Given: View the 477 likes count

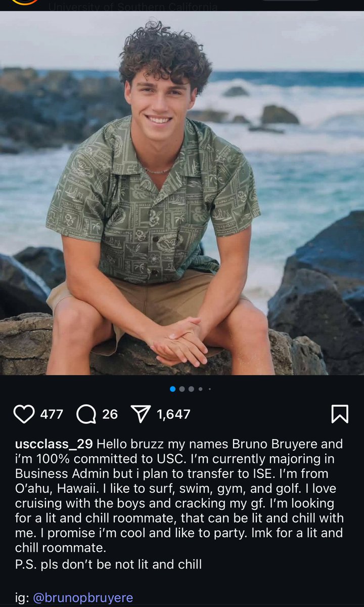Looking at the screenshot, I should [x=52, y=414].
